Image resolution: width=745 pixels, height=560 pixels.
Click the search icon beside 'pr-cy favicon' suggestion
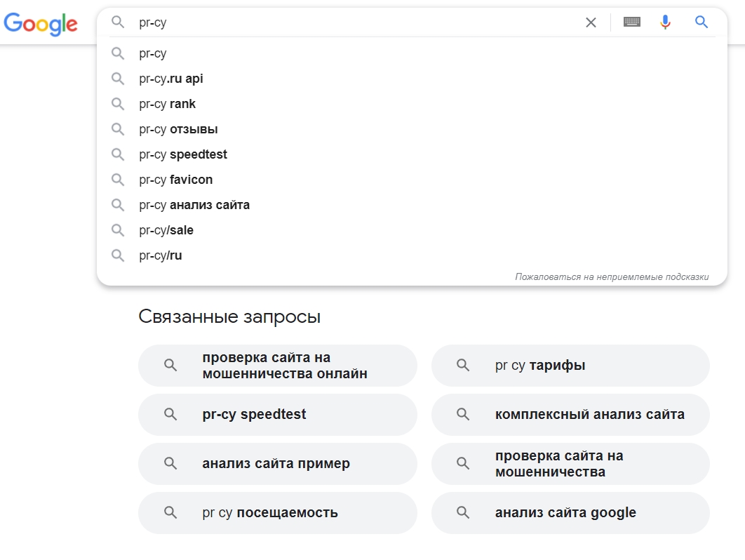click(117, 179)
